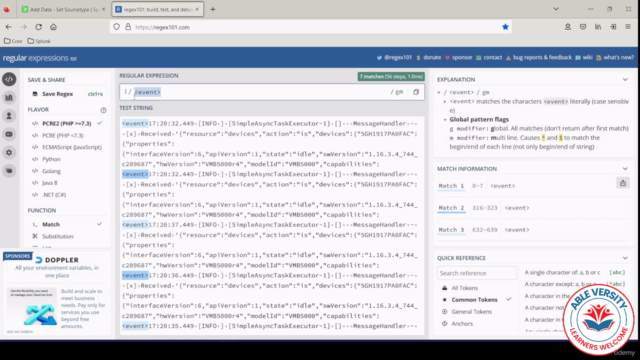The width and height of the screenshot is (640, 360).
Task: Click the browser address bar
Action: pyautogui.click(x=312, y=27)
